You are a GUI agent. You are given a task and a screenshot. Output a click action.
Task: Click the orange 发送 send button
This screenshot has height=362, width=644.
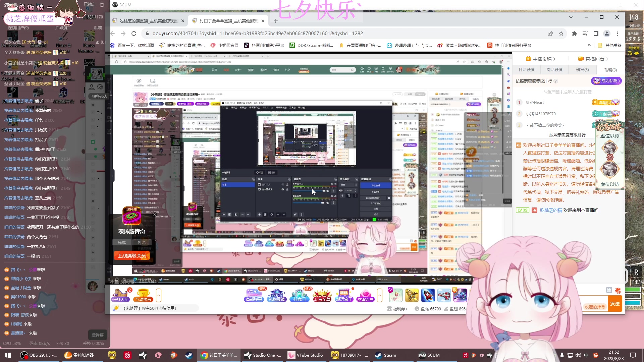coord(615,304)
